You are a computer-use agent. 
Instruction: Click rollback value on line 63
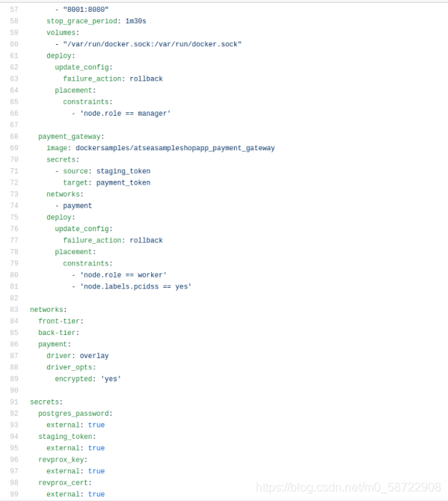tap(146, 79)
